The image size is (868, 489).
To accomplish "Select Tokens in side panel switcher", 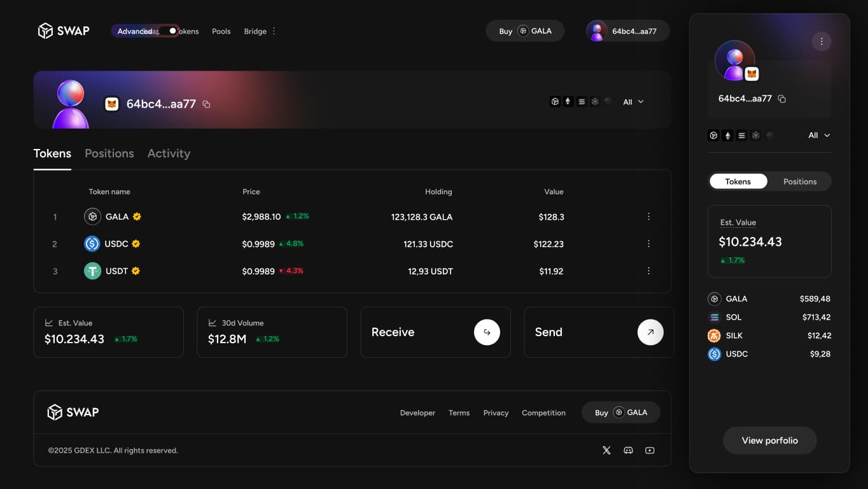I will pyautogui.click(x=738, y=181).
